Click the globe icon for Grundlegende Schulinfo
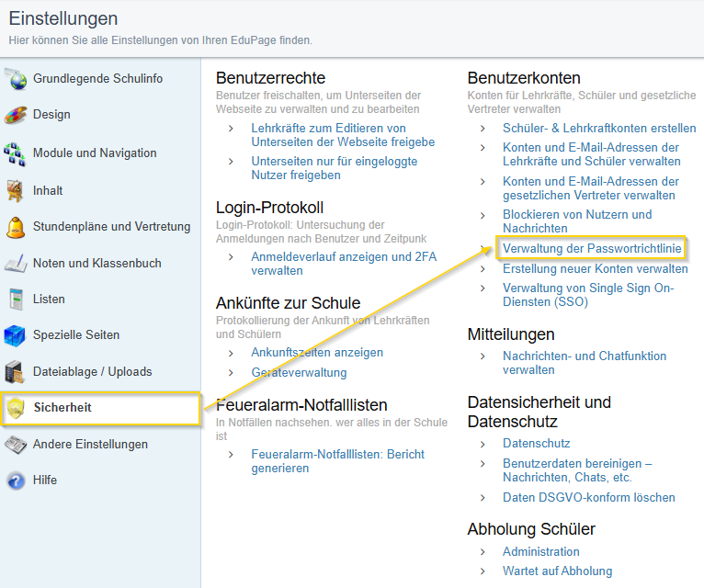This screenshot has width=704, height=588. point(17,79)
